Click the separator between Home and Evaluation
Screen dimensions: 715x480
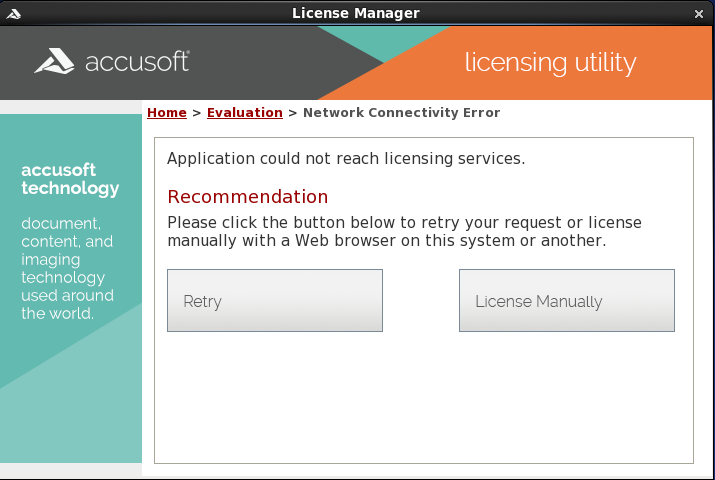197,113
